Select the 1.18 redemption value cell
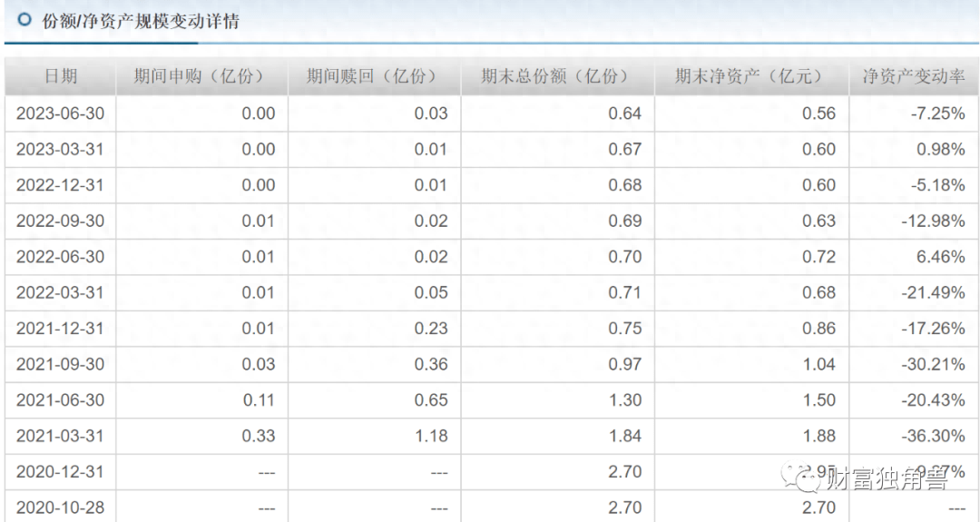The width and height of the screenshot is (980, 522). (431, 436)
